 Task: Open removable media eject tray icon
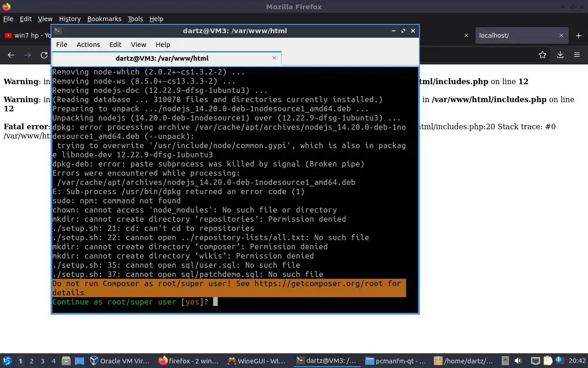click(505, 361)
